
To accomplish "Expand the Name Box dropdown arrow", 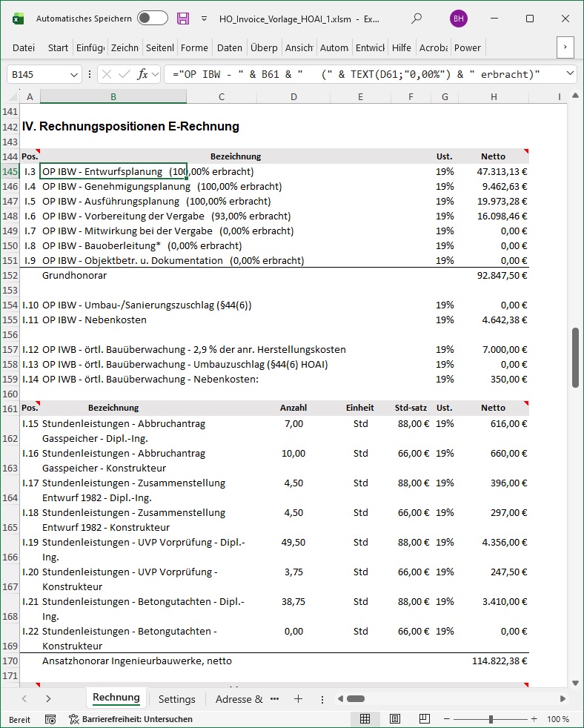I will (73, 75).
